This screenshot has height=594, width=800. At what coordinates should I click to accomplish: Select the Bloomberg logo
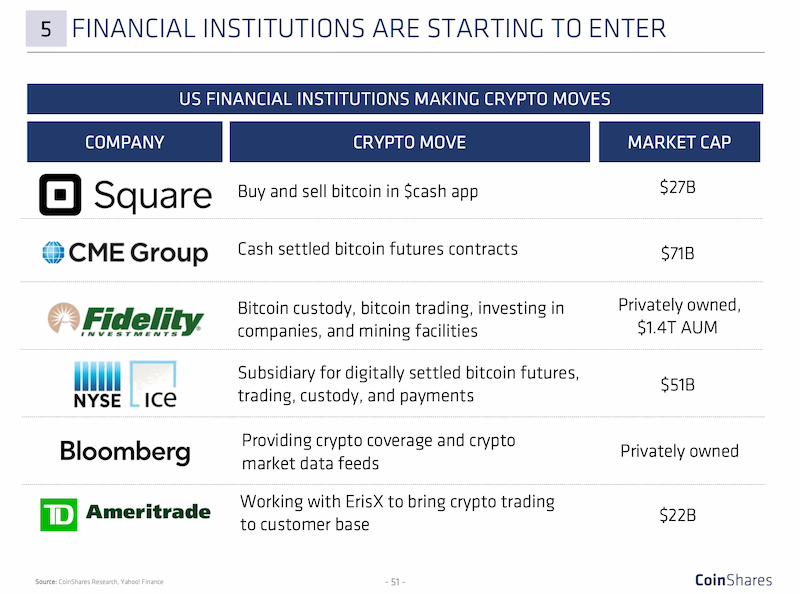[x=125, y=452]
